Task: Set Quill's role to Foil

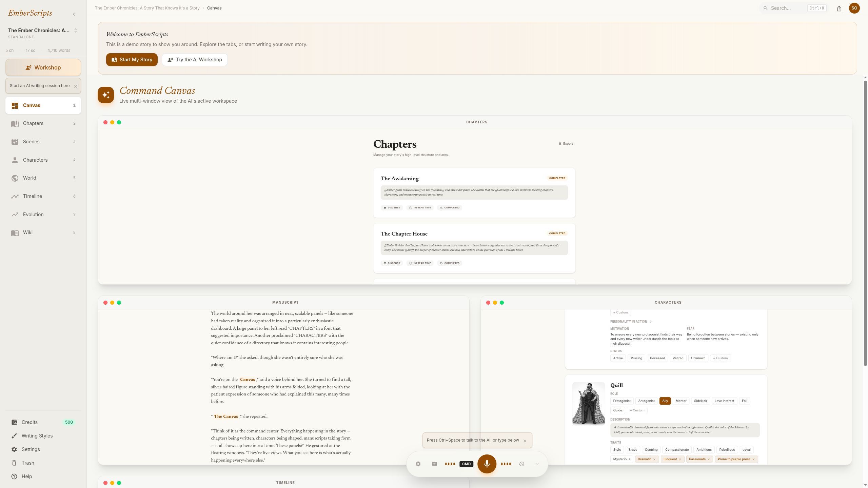Action: 744,401
